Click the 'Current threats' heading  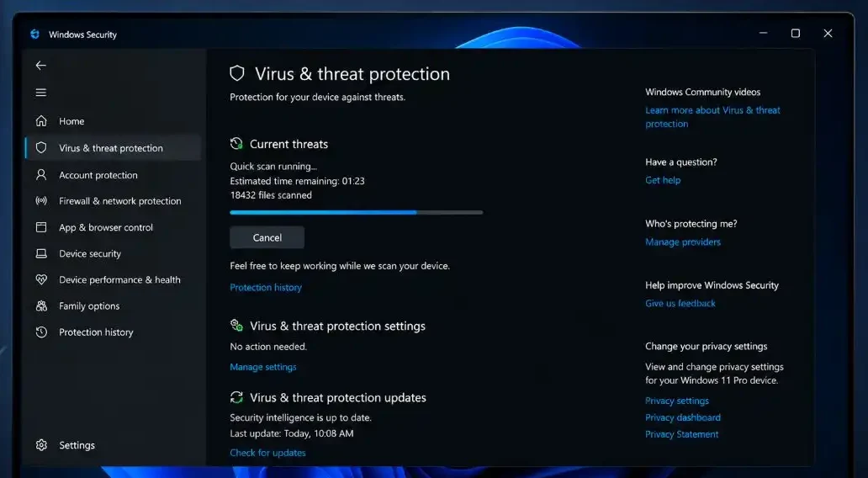click(x=288, y=144)
